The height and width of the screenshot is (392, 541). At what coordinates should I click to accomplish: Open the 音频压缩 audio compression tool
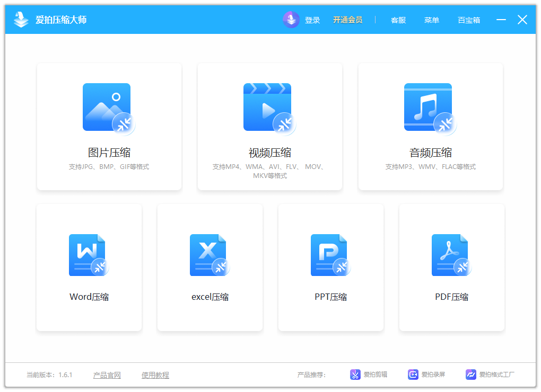point(431,106)
